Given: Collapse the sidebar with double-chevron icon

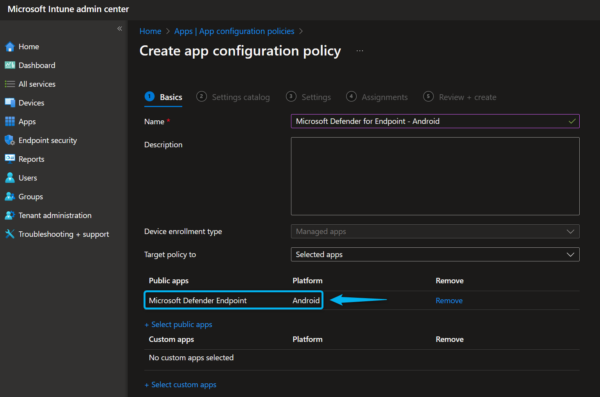Looking at the screenshot, I should pyautogui.click(x=120, y=29).
